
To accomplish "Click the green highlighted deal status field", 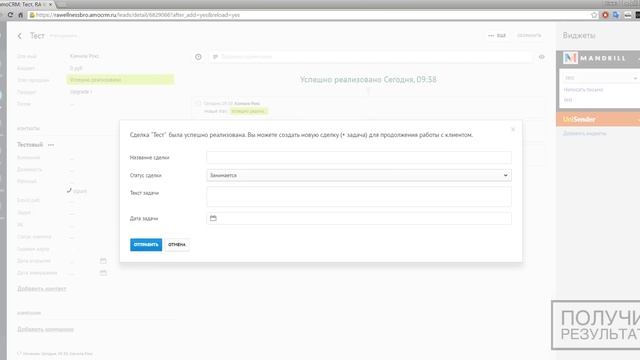I will point(120,80).
